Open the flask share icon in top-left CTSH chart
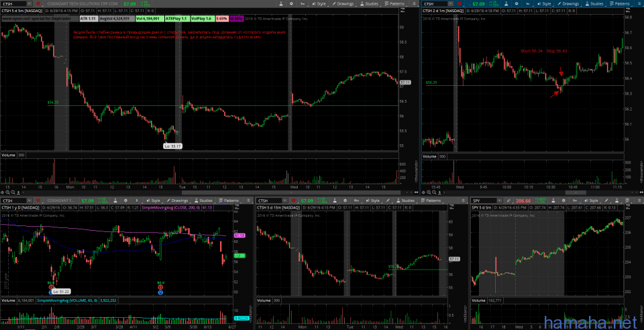 point(281,4)
